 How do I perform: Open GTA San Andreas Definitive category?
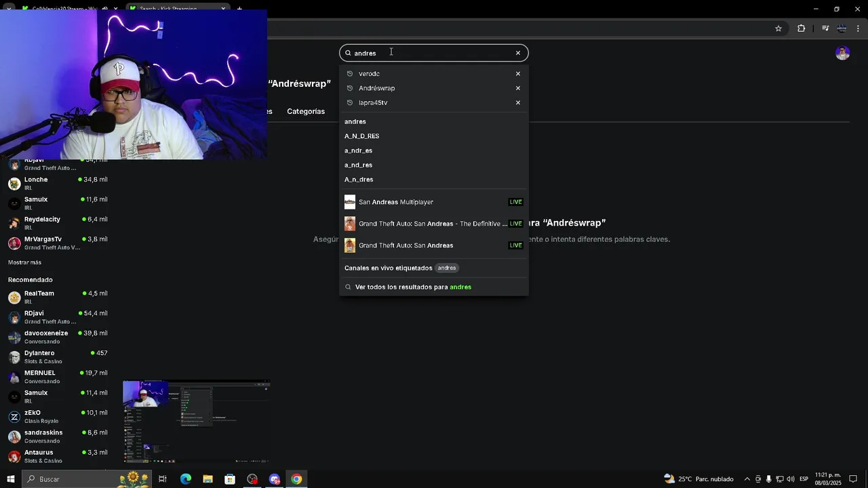433,224
